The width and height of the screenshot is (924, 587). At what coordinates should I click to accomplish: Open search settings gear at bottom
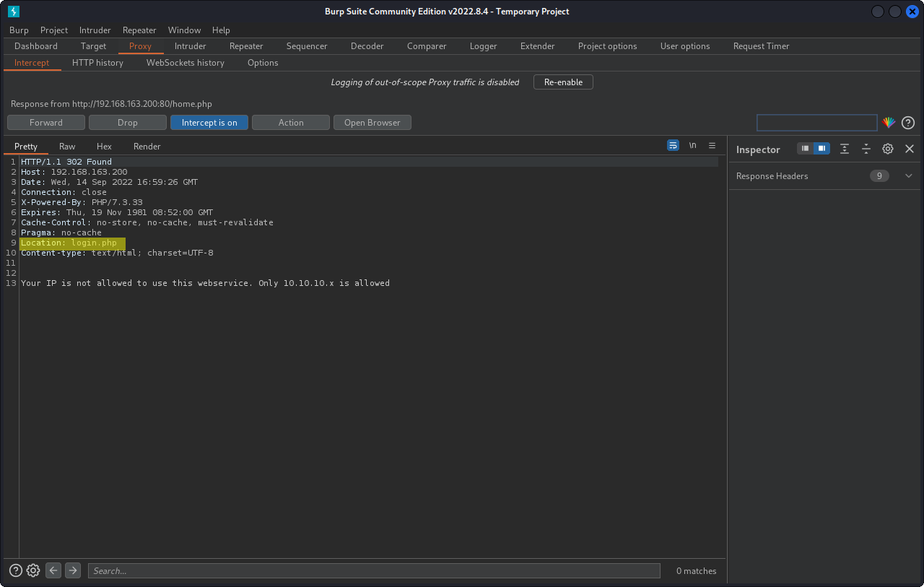[33, 570]
